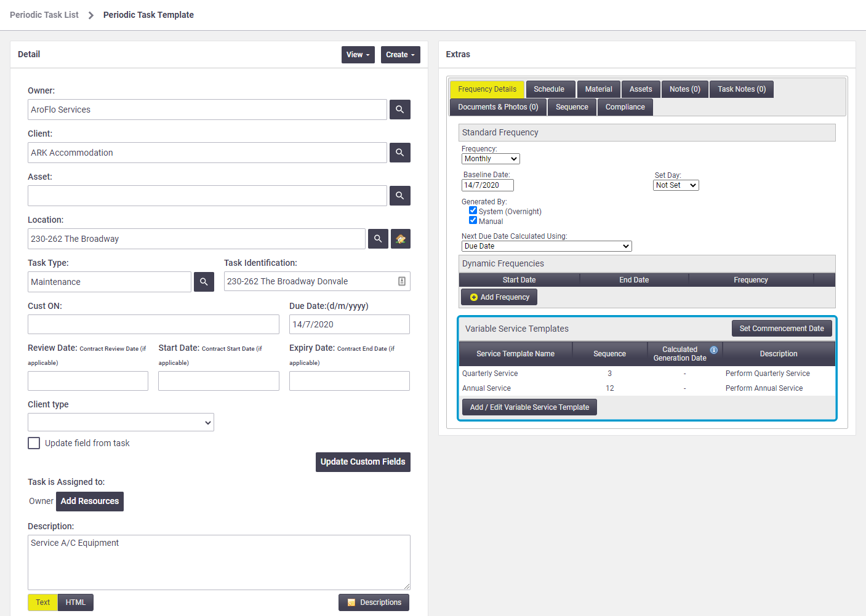Screen dimensions: 866x616
Task: Click the Add Resources button
Action: [90, 502]
